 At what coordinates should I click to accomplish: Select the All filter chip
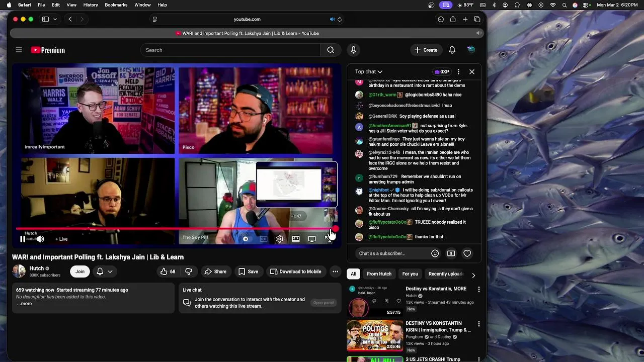353,274
